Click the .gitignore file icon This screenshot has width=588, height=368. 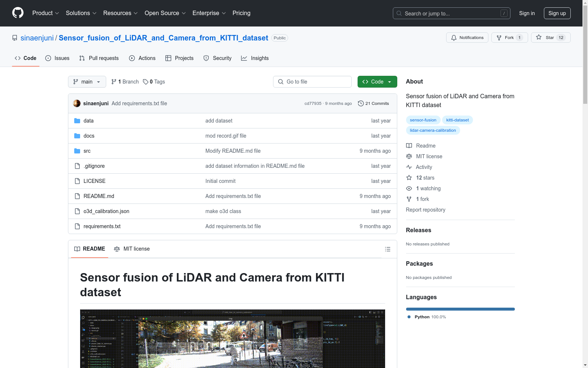(77, 166)
